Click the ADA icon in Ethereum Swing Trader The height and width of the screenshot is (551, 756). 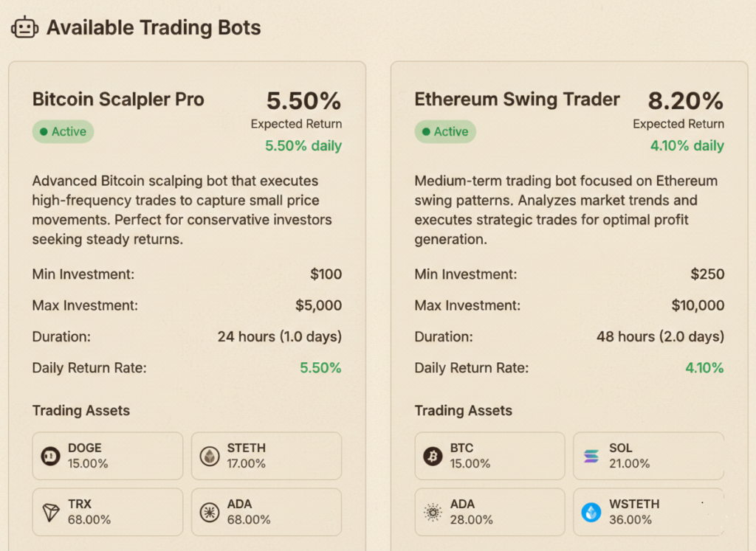(432, 512)
